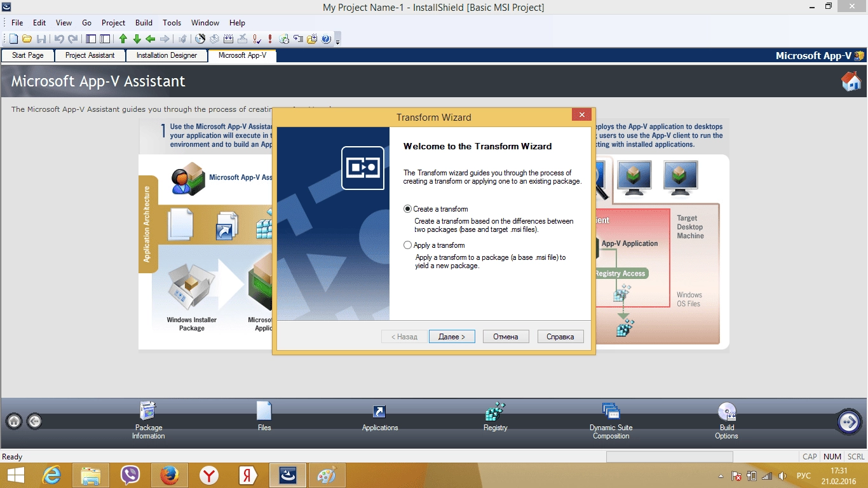
Task: Click the network signal tray icon
Action: click(x=767, y=476)
